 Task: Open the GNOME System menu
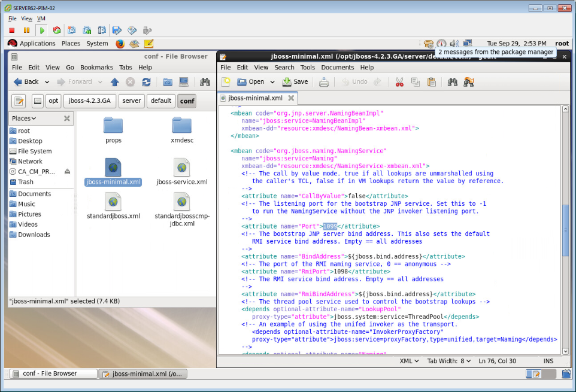[97, 43]
